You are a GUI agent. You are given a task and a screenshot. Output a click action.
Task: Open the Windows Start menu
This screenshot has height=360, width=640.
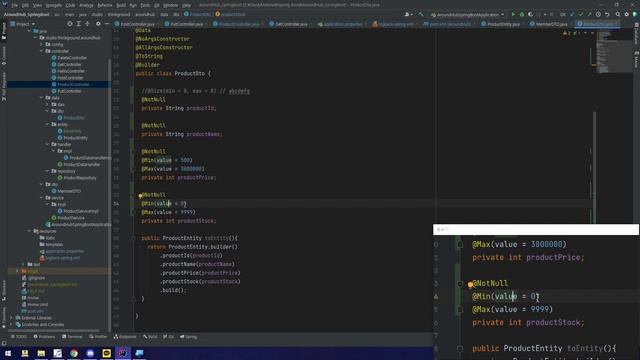(8, 353)
